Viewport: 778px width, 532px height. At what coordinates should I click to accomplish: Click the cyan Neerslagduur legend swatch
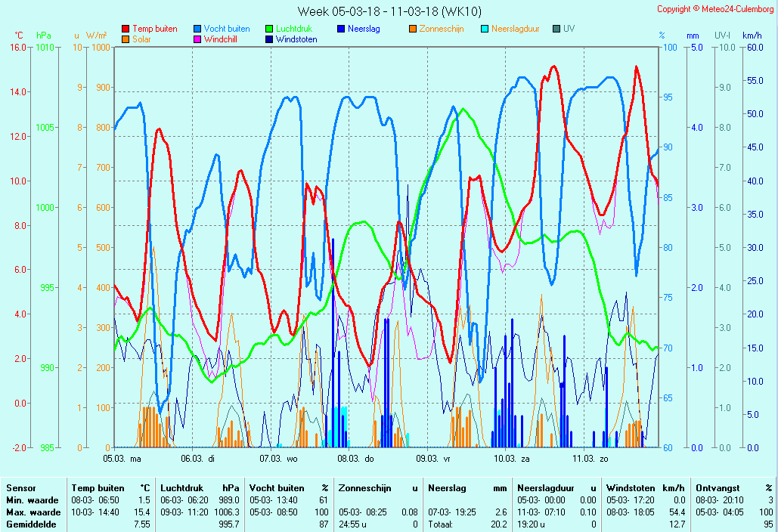485,29
